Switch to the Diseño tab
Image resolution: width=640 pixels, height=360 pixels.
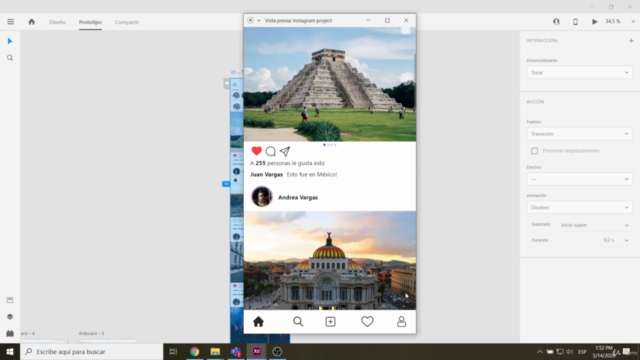(x=57, y=22)
